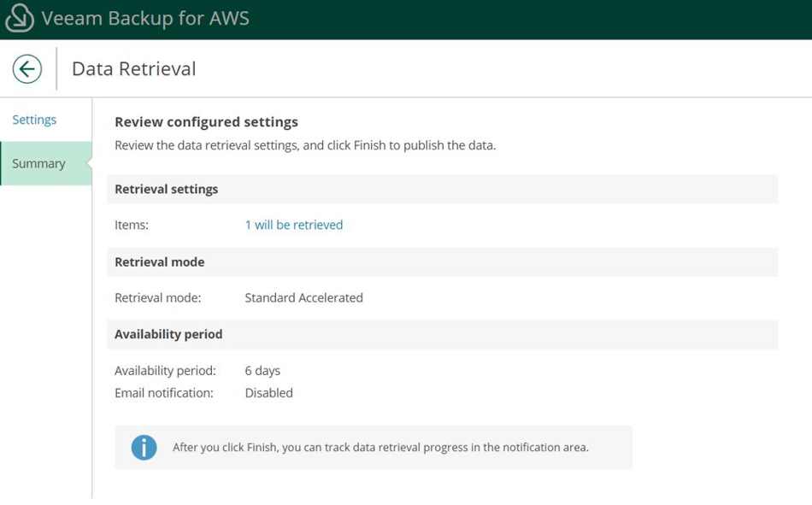Go back using the arrow icon
The image size is (812, 505).
click(27, 69)
